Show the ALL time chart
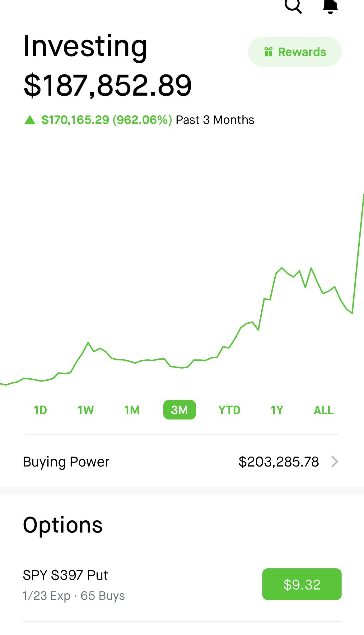The image size is (364, 635). (x=323, y=410)
